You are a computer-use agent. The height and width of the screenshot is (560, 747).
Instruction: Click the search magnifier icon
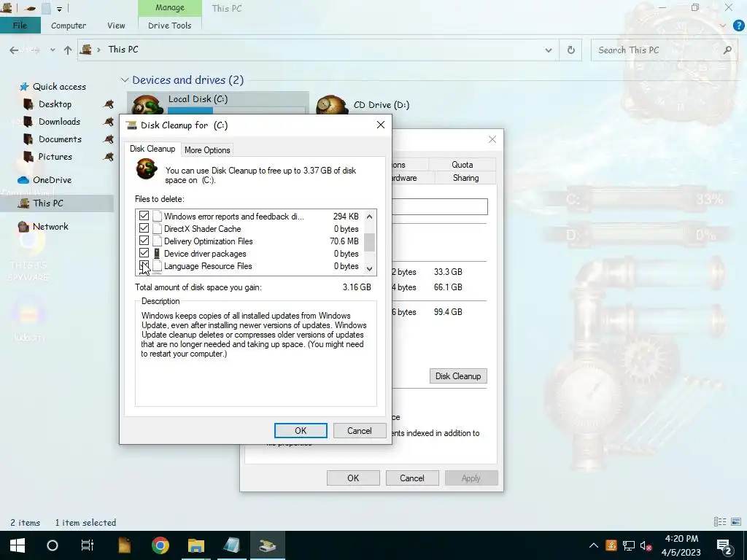point(727,50)
